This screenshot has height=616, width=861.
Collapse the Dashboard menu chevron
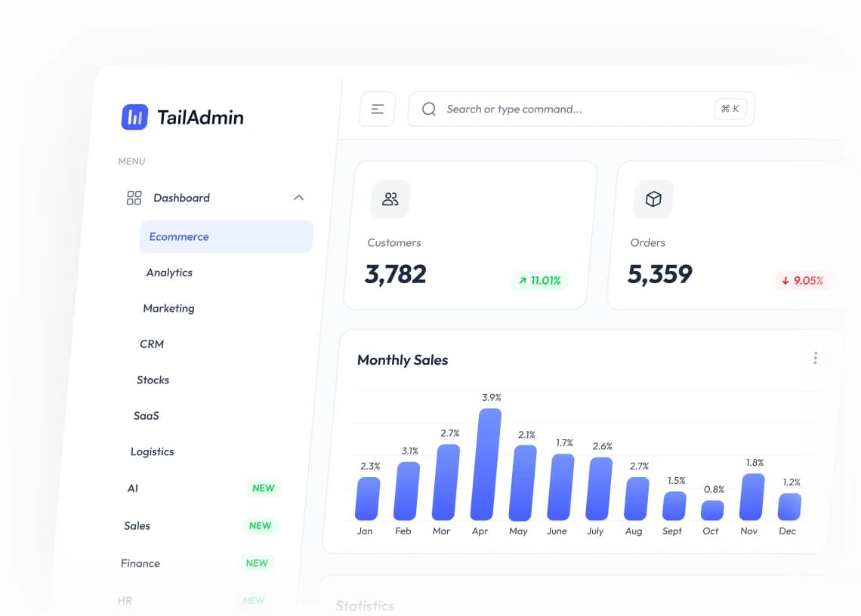[299, 198]
